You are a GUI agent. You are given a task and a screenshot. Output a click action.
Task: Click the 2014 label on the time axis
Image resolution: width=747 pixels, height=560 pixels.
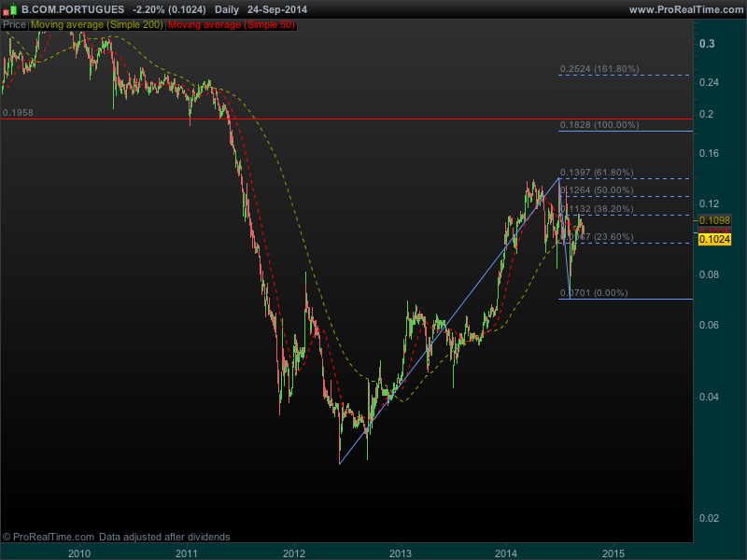(x=506, y=553)
